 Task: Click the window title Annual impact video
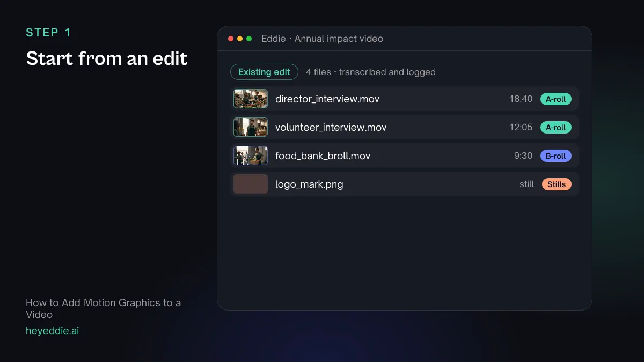[x=339, y=39]
